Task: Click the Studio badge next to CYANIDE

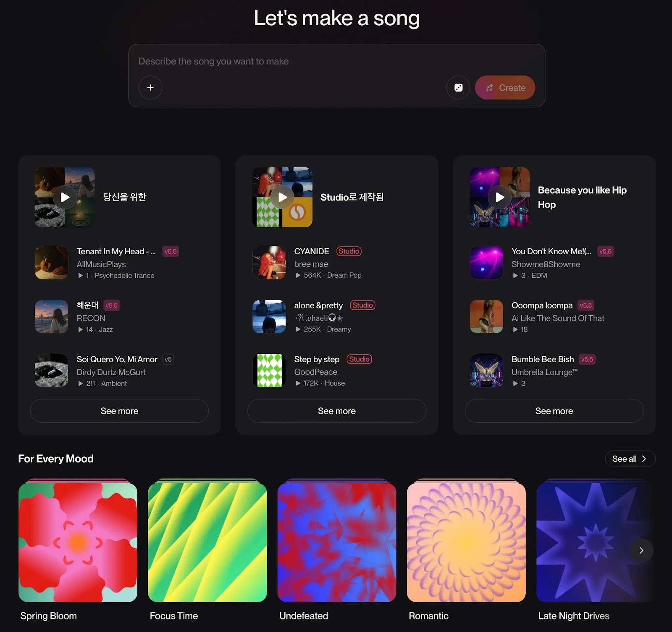Action: click(349, 251)
